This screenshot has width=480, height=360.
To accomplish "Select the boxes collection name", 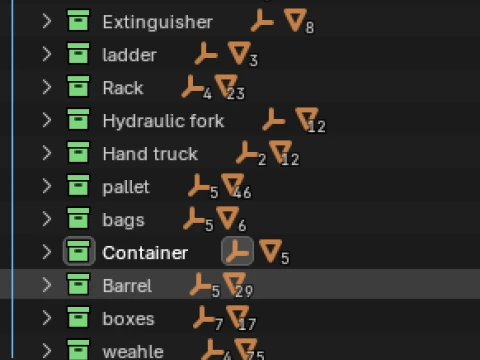I will pyautogui.click(x=128, y=319).
